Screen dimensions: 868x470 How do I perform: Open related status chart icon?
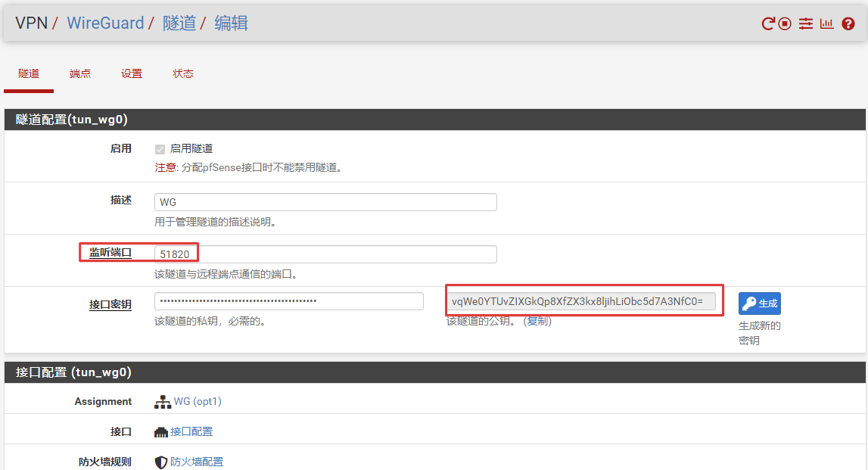tap(827, 23)
